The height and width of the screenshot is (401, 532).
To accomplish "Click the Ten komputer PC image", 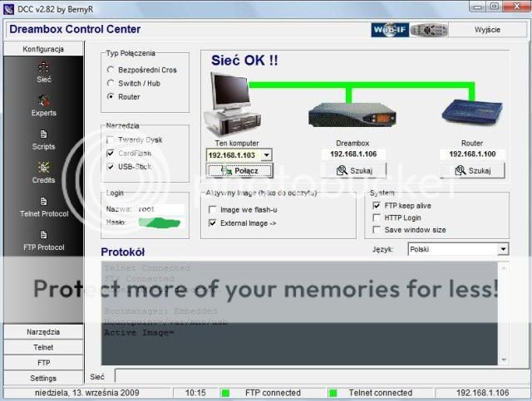I will pos(233,104).
